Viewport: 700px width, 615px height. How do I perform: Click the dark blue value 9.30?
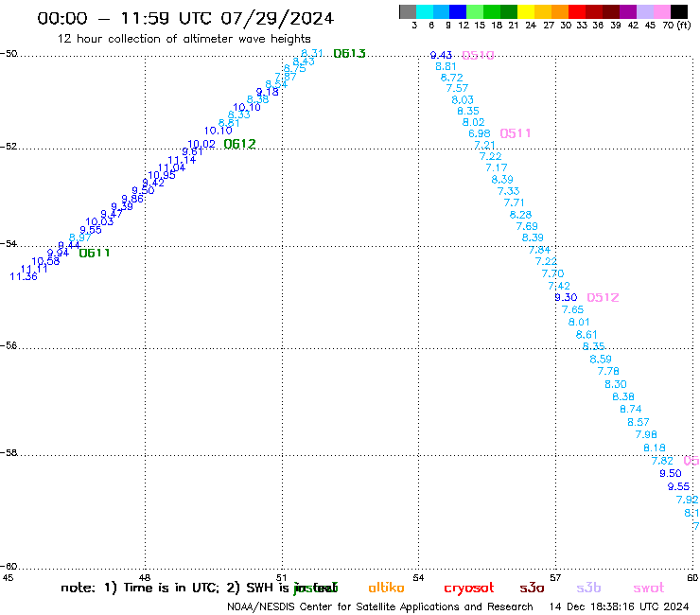click(x=566, y=297)
